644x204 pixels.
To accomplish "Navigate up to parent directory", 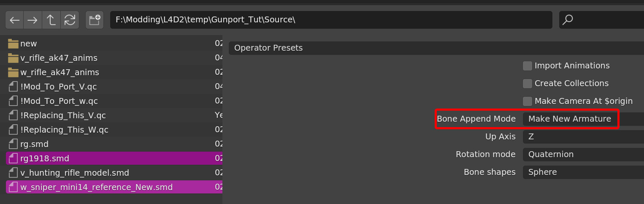I will (x=51, y=20).
